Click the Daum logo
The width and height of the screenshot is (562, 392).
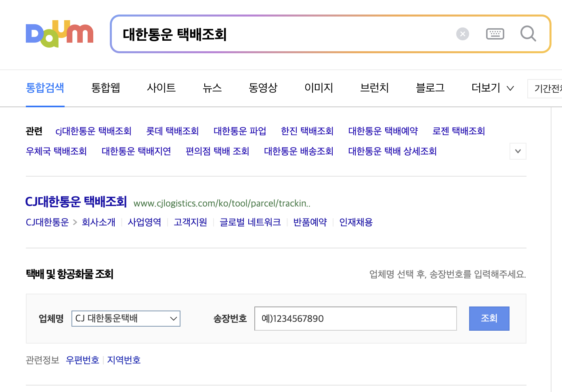click(59, 34)
